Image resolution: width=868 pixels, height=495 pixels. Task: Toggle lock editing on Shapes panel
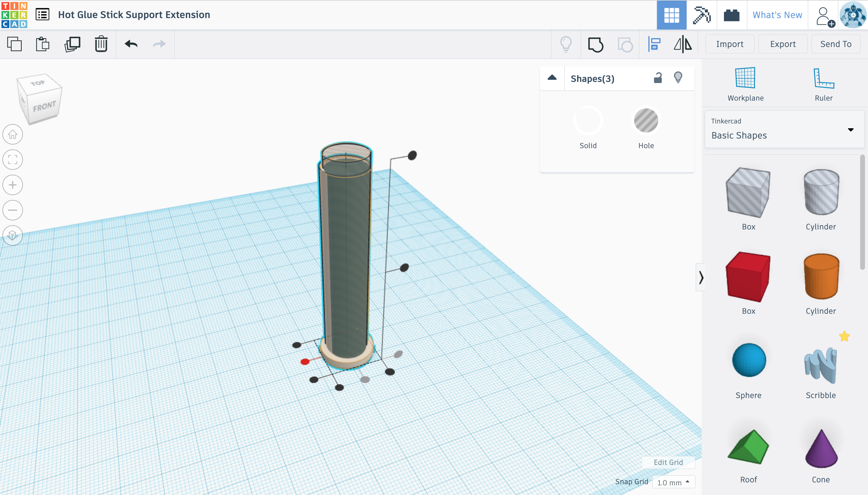click(x=658, y=78)
